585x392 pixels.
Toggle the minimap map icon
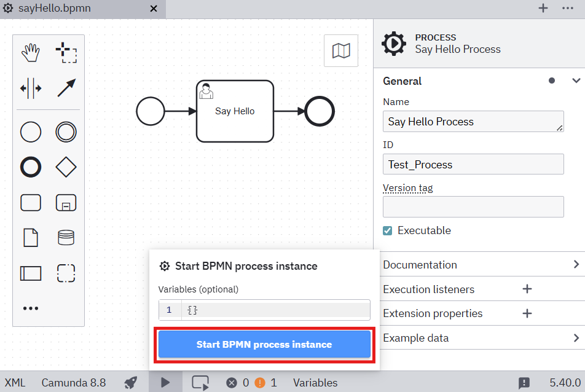[341, 50]
